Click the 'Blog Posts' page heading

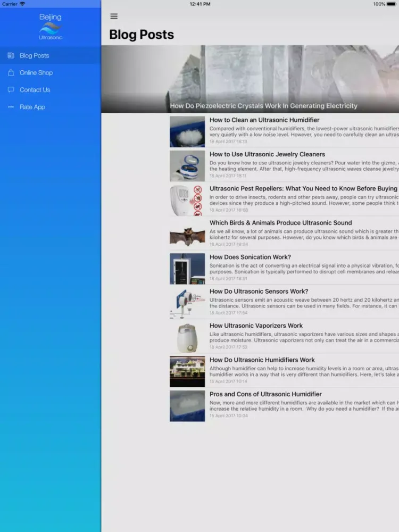142,35
